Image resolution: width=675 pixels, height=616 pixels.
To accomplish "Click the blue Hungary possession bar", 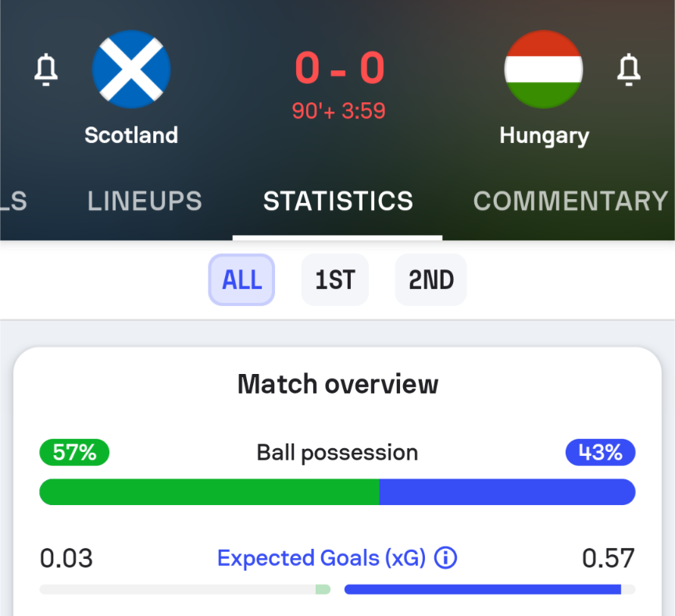I will (x=507, y=492).
